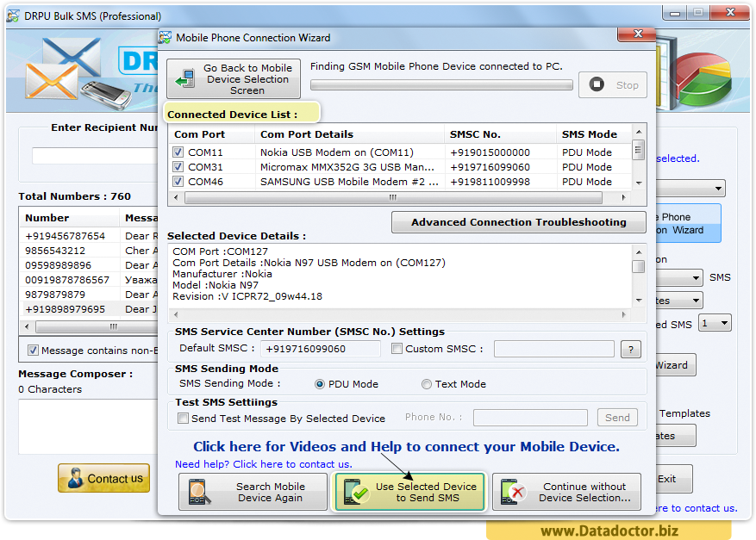Open the delayed SMS count dropdown showing 1
This screenshot has height=540, width=756.
[715, 323]
